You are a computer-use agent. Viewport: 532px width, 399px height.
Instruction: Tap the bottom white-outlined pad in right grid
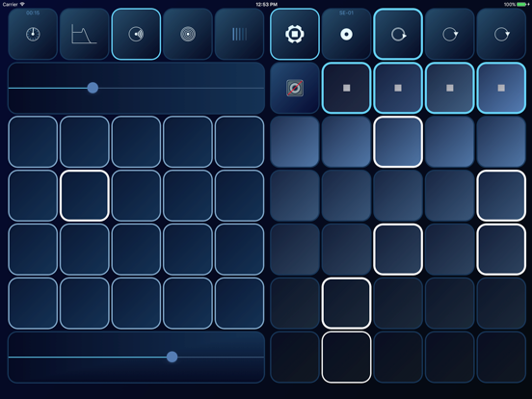point(346,357)
